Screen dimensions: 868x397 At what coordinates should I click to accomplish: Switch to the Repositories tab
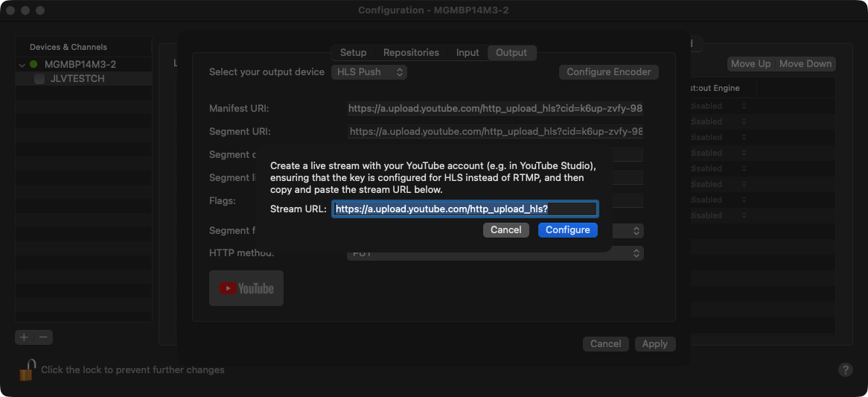point(411,53)
